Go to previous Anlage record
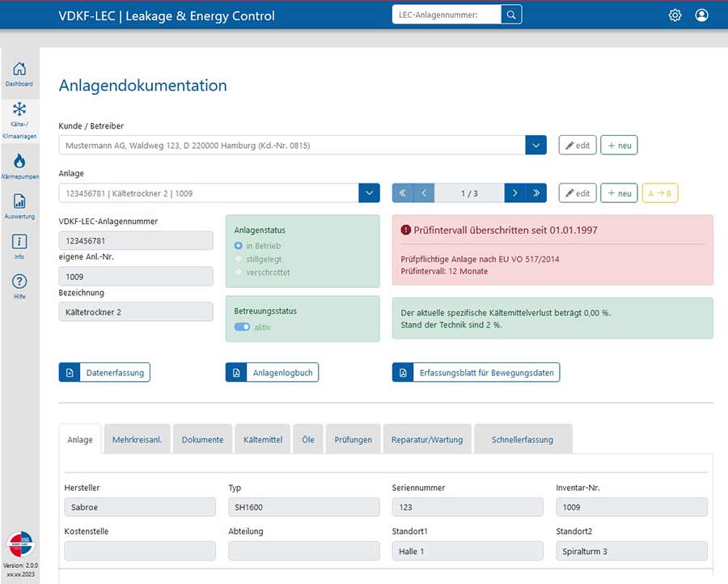Screen dimensions: 728x584 tap(424, 193)
